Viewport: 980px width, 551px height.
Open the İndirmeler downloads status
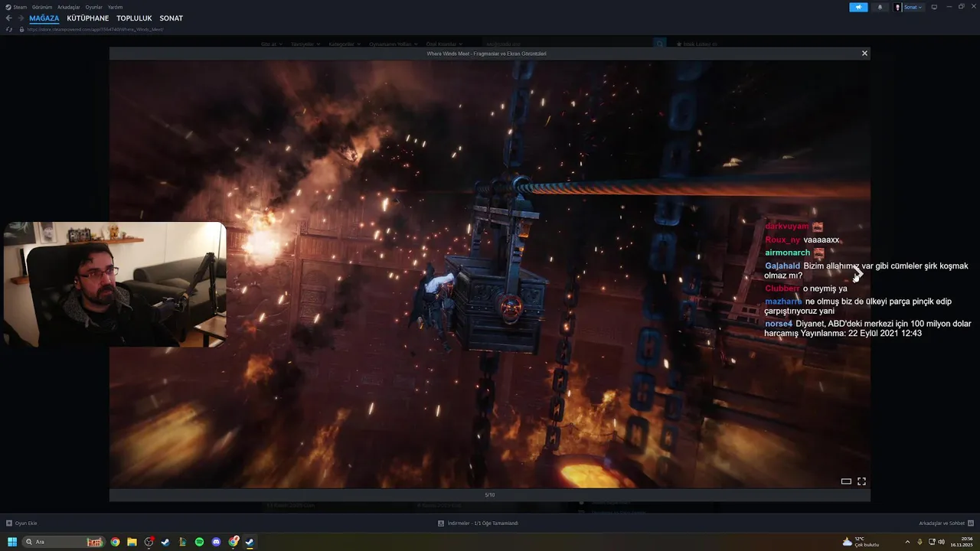[478, 523]
